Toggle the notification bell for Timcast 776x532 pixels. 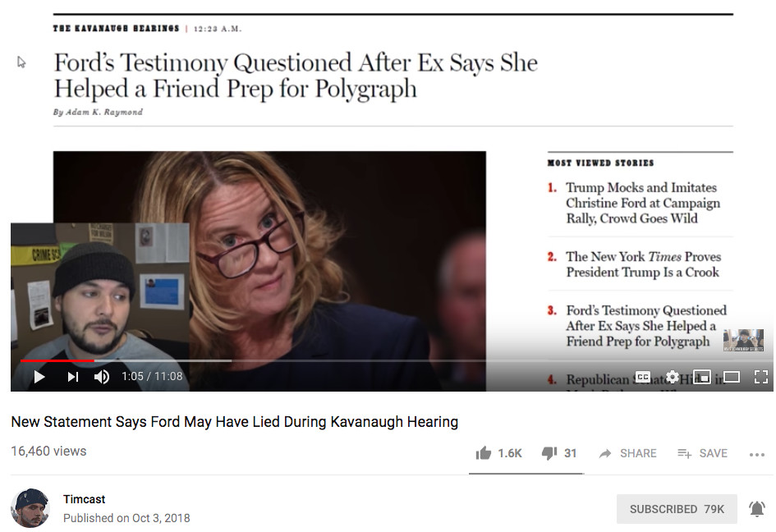(757, 509)
